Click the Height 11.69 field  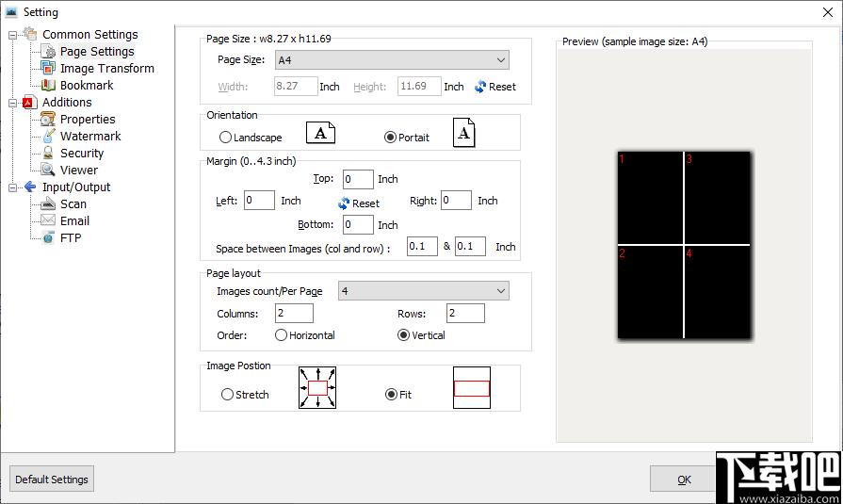[419, 86]
